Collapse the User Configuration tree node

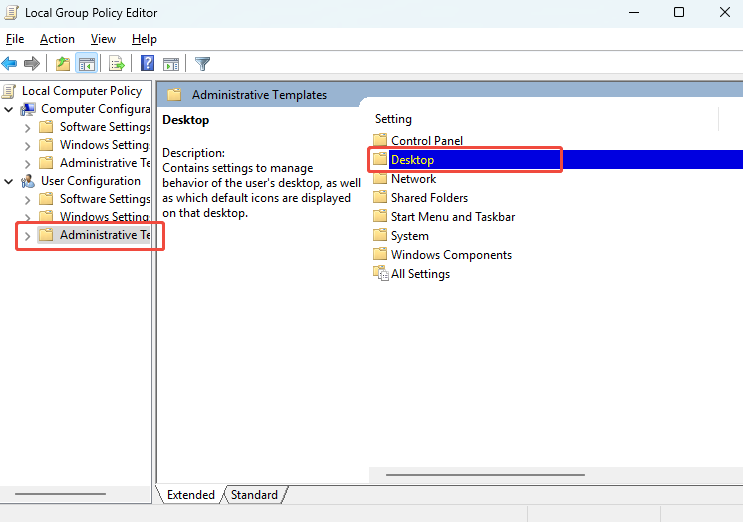(x=9, y=181)
